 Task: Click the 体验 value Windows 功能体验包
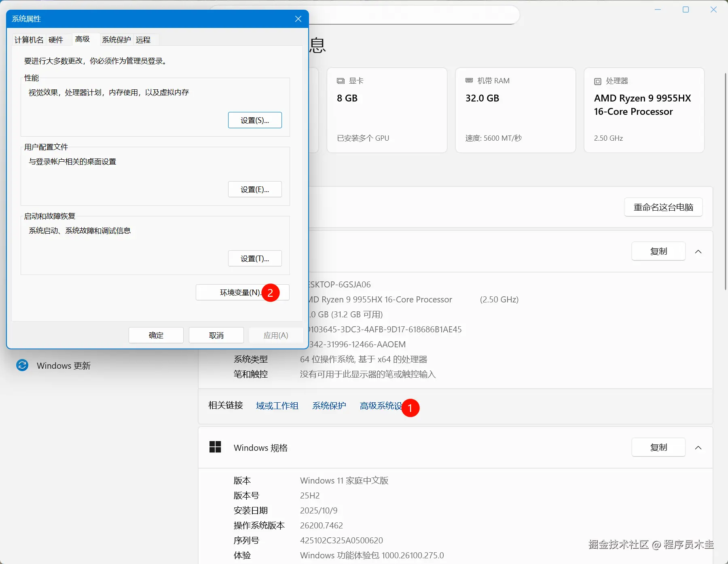(372, 555)
